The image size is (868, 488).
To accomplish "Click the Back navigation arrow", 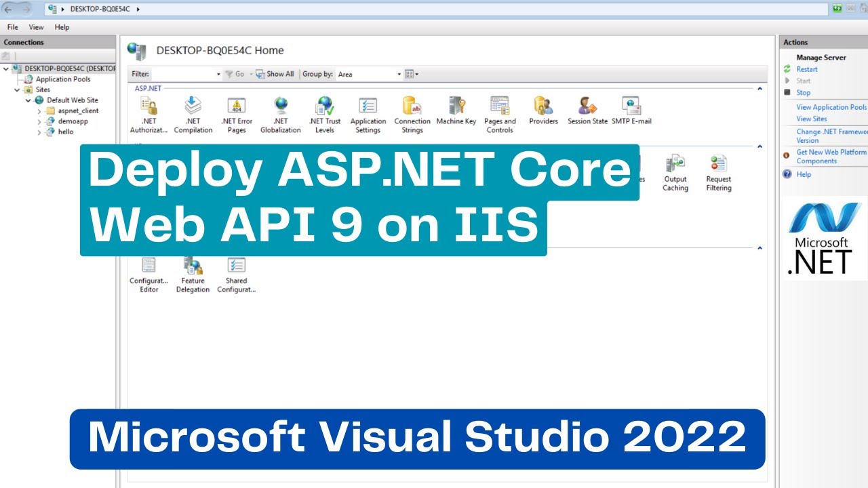I will (9, 9).
